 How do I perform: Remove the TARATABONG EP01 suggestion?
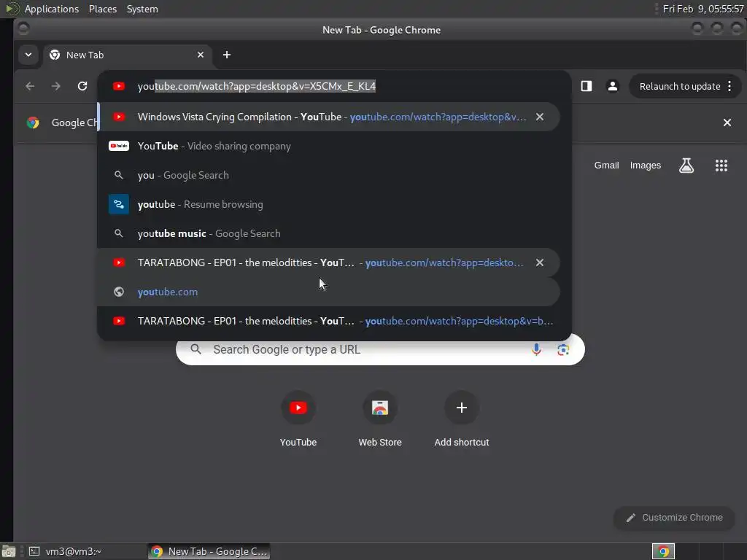pos(539,262)
